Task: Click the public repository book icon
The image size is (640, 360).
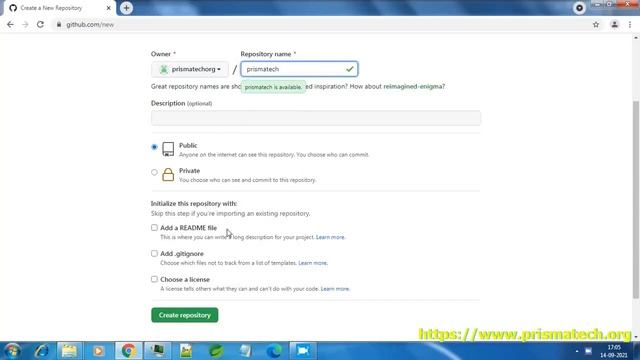Action: pyautogui.click(x=168, y=149)
